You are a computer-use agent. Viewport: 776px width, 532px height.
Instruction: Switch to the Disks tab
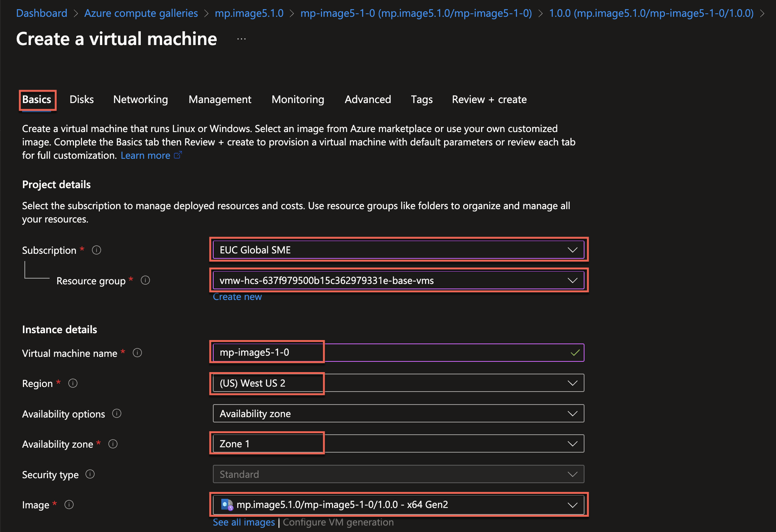(82, 100)
